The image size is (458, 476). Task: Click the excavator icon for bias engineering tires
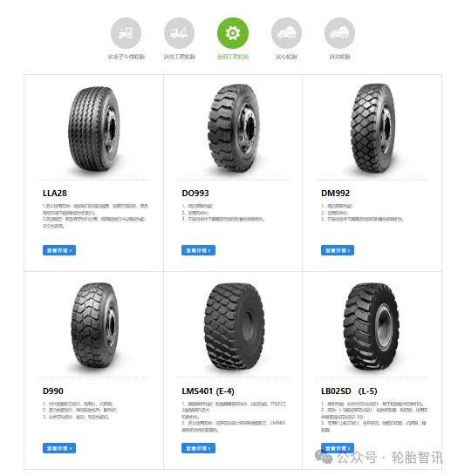(x=179, y=33)
